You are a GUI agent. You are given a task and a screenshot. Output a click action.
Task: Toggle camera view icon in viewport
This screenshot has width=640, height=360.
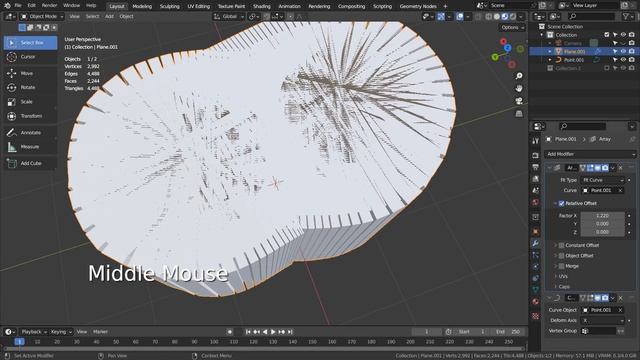point(519,101)
